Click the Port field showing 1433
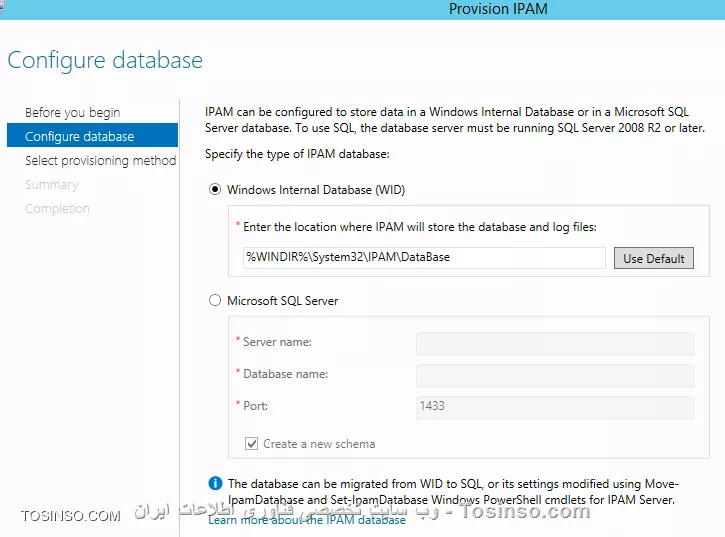Screen dimensions: 725x537 click(554, 407)
